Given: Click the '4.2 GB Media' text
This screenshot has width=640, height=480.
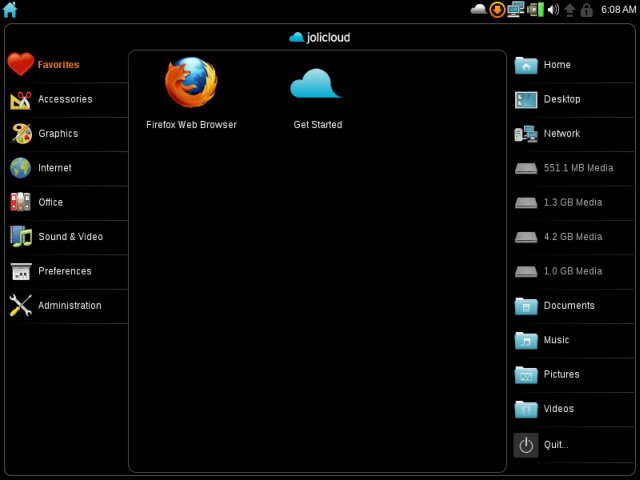Looking at the screenshot, I should point(573,236).
